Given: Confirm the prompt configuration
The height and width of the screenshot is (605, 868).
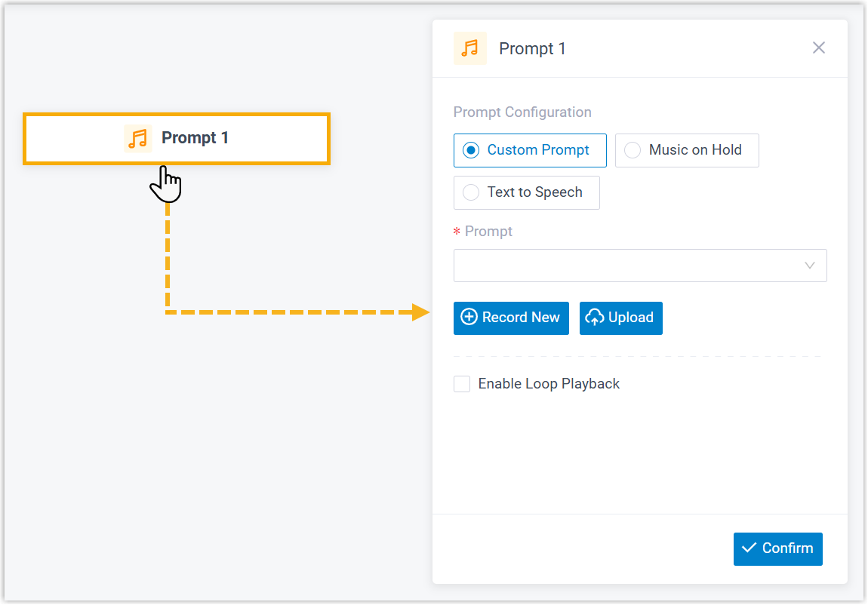Looking at the screenshot, I should pyautogui.click(x=778, y=548).
